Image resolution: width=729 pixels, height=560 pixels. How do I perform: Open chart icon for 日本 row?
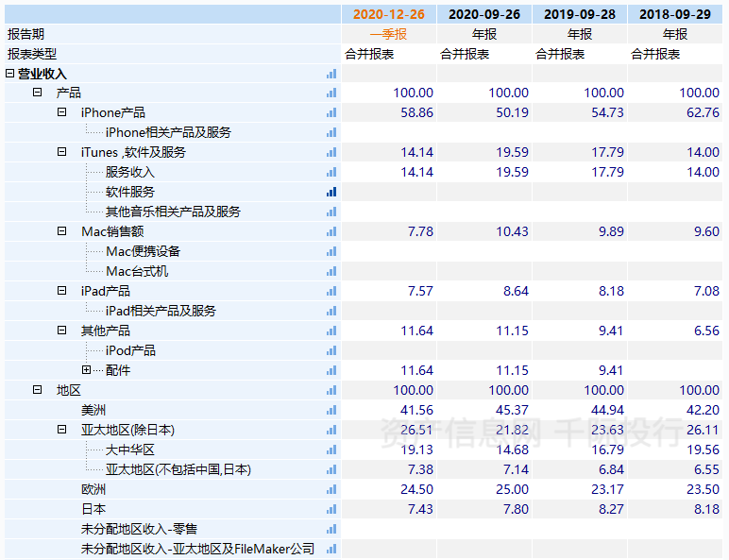[x=331, y=509]
